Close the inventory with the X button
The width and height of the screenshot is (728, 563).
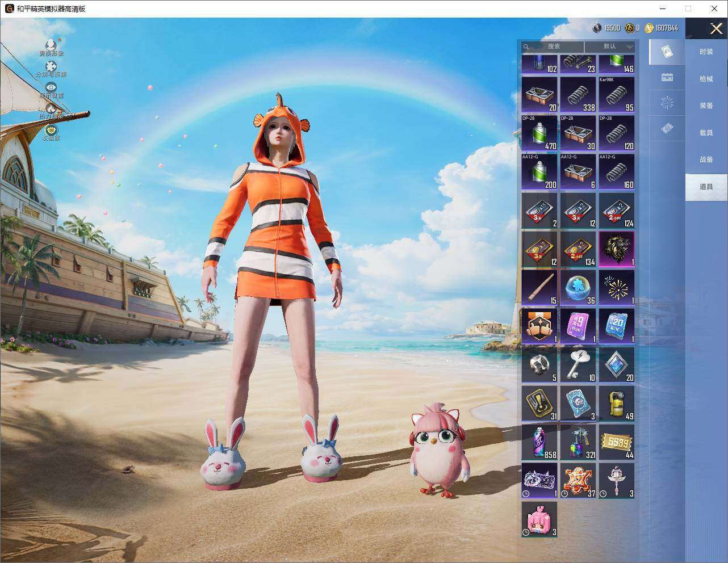click(x=716, y=28)
